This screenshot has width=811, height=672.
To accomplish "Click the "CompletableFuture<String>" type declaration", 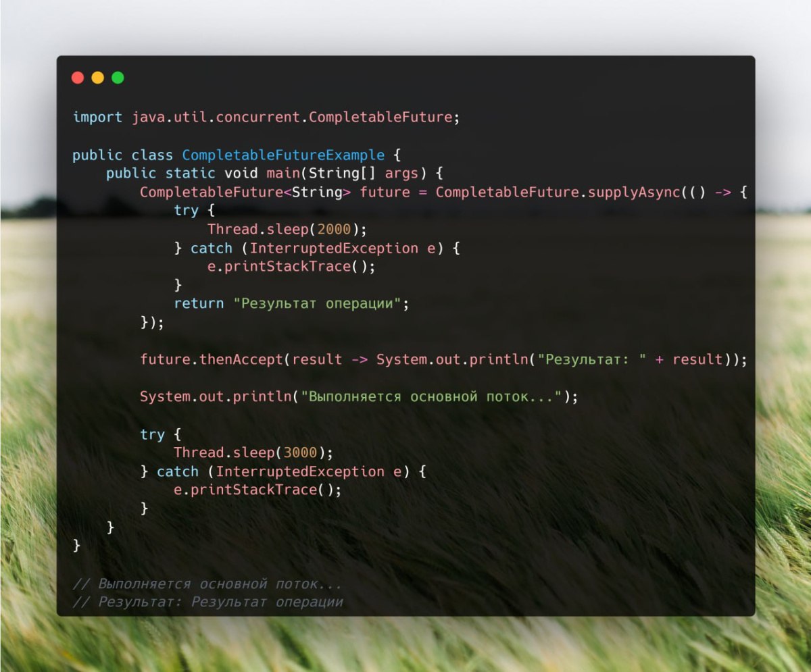I will tap(245, 192).
